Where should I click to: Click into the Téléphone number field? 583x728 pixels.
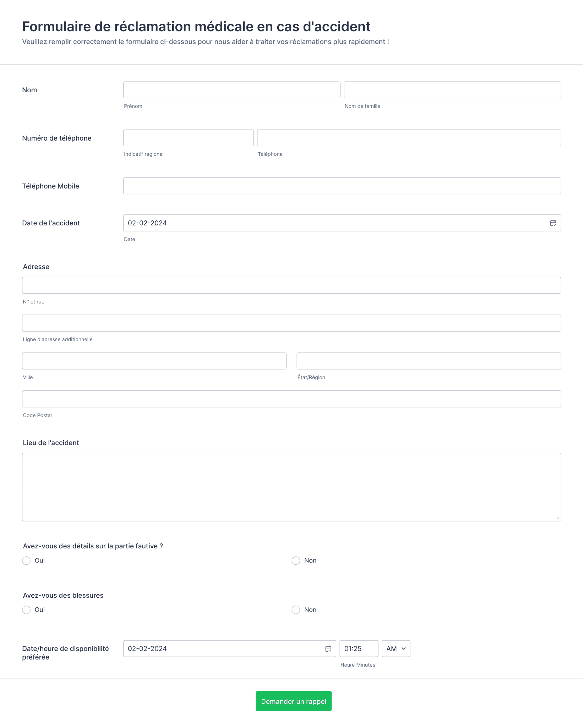(x=409, y=138)
